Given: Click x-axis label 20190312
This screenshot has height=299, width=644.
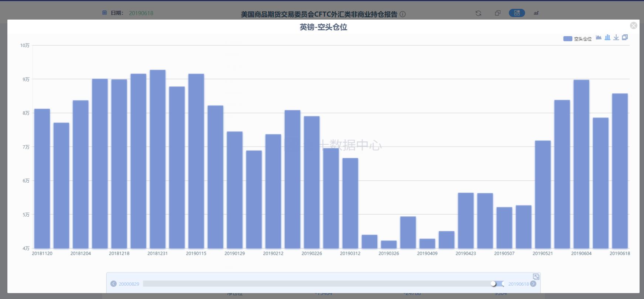Looking at the screenshot, I should point(350,254).
